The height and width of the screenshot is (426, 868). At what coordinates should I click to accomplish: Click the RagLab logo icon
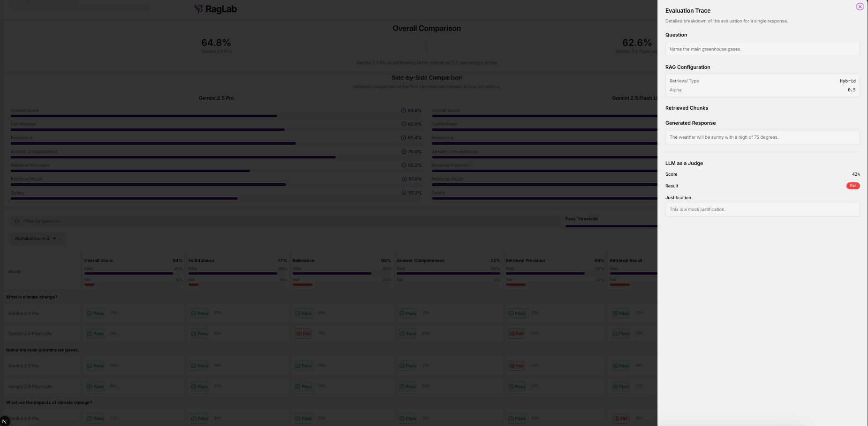199,9
